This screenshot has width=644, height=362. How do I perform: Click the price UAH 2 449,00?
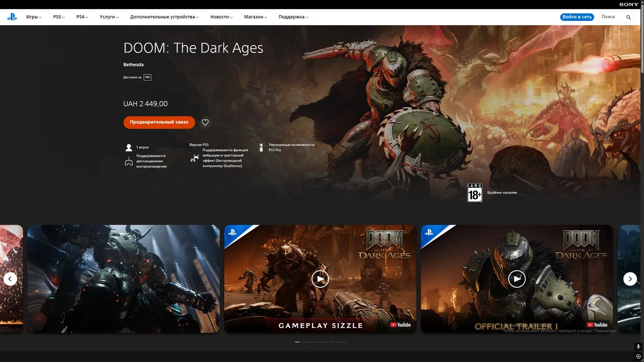(145, 104)
